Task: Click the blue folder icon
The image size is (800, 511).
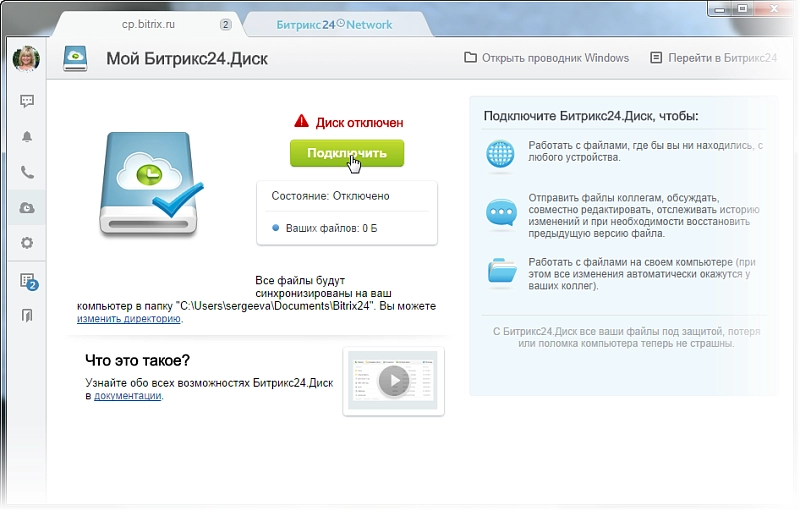Action: (499, 270)
